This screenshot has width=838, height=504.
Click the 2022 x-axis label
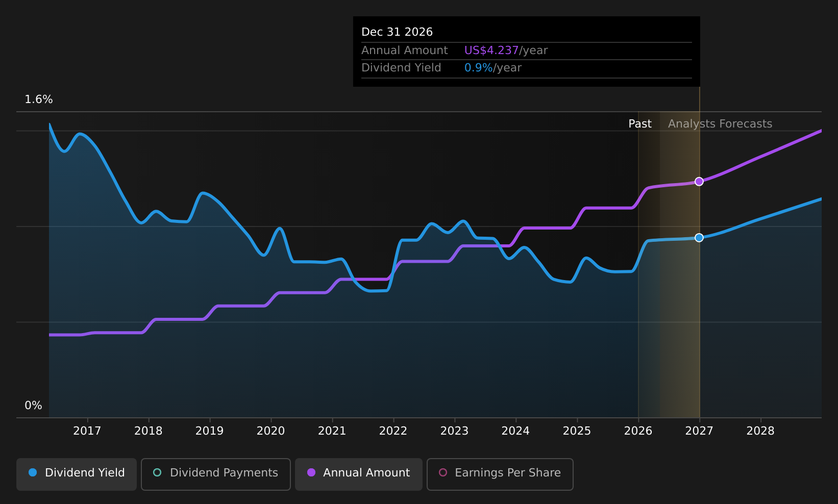click(x=393, y=431)
